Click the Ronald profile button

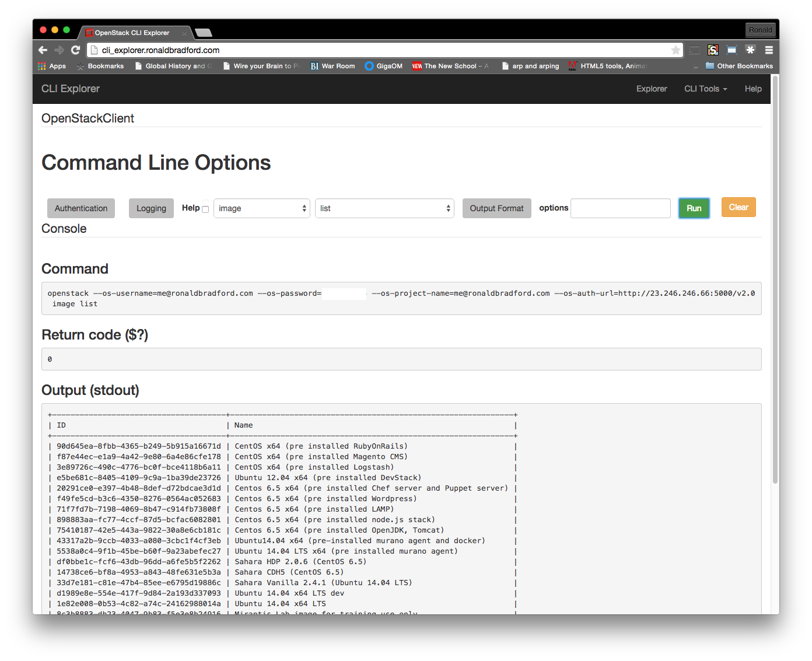[760, 30]
